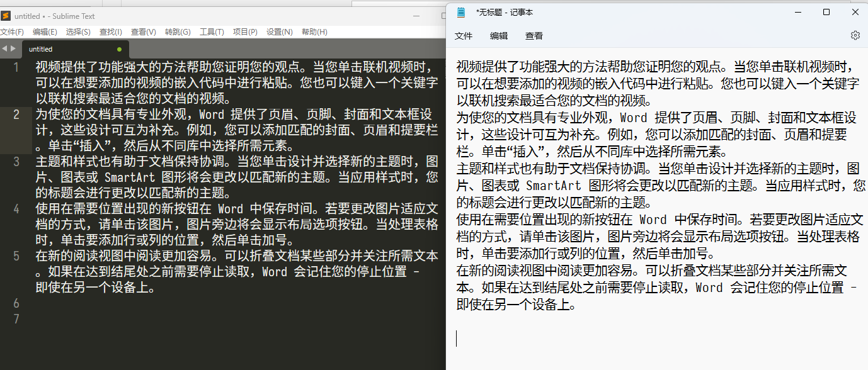Screen dimensions: 868x370
Task: Click "即使在另一个设备上" in Sublime editor
Action: point(92,288)
